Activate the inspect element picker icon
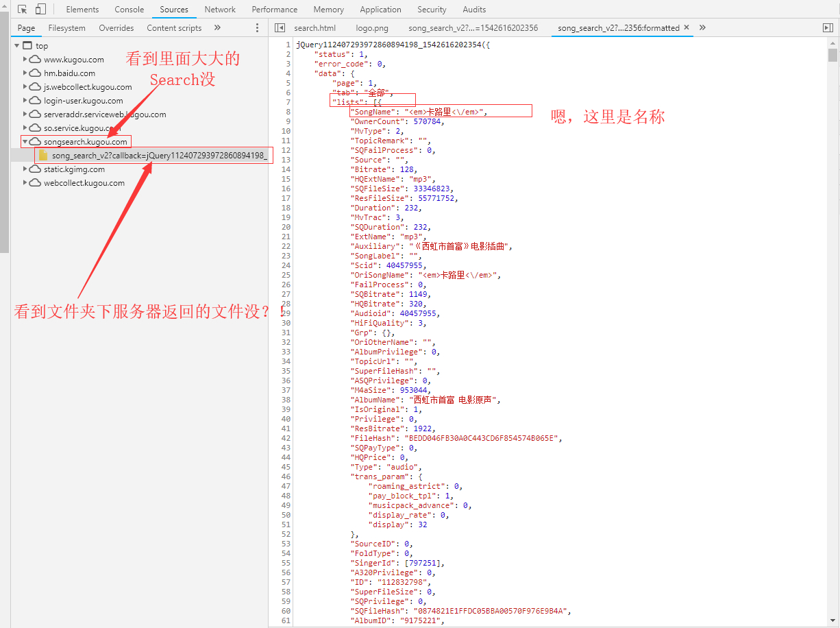 click(x=23, y=10)
